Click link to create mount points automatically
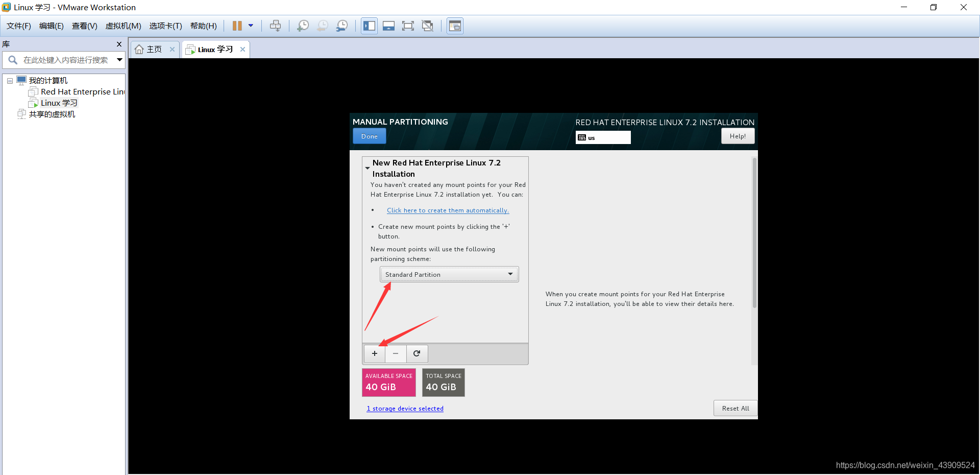980x475 pixels. click(x=448, y=210)
